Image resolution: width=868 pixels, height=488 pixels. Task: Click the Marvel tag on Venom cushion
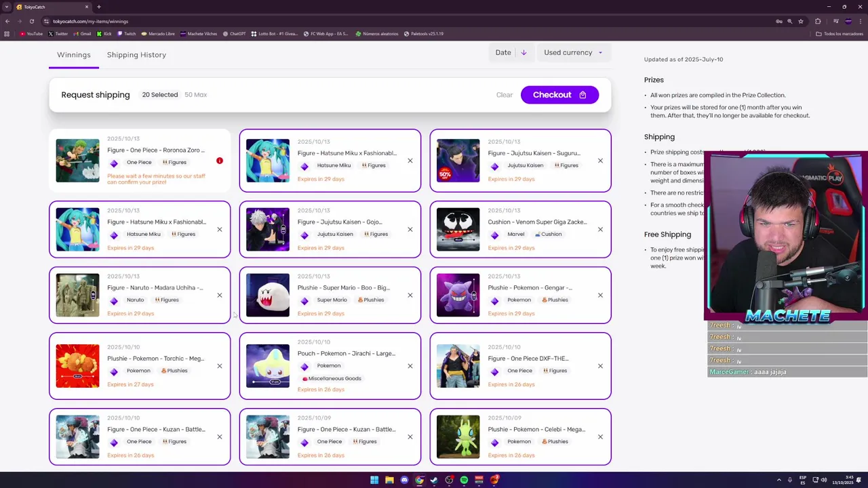tap(516, 235)
